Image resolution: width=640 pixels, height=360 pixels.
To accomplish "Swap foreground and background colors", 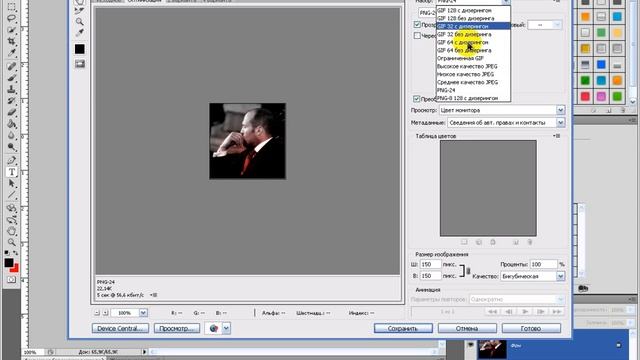I will (x=16, y=253).
